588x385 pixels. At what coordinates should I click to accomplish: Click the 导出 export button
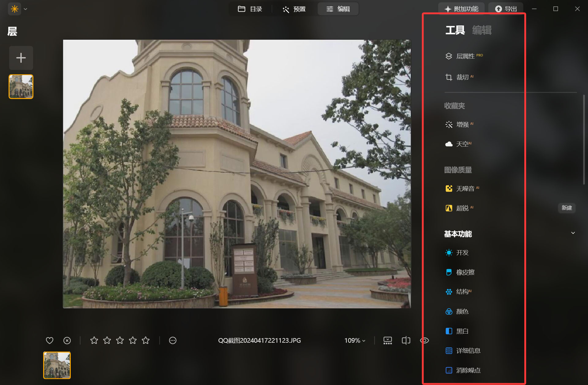click(506, 9)
